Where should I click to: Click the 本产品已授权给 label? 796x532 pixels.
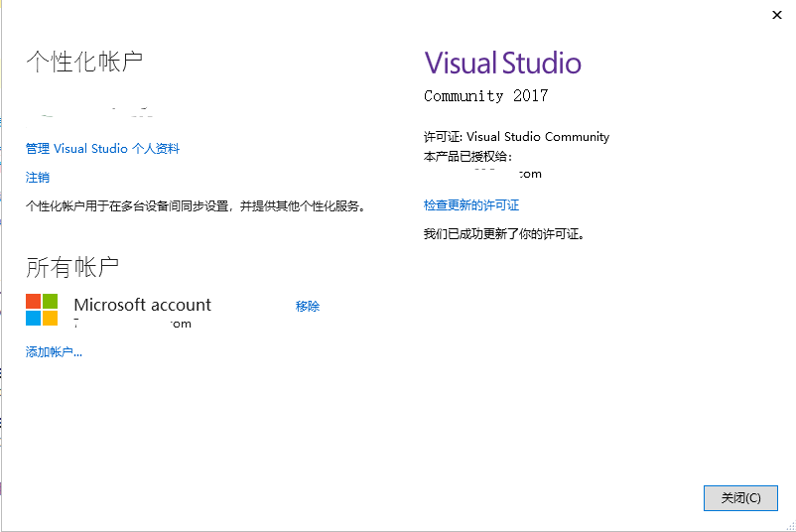coord(467,157)
